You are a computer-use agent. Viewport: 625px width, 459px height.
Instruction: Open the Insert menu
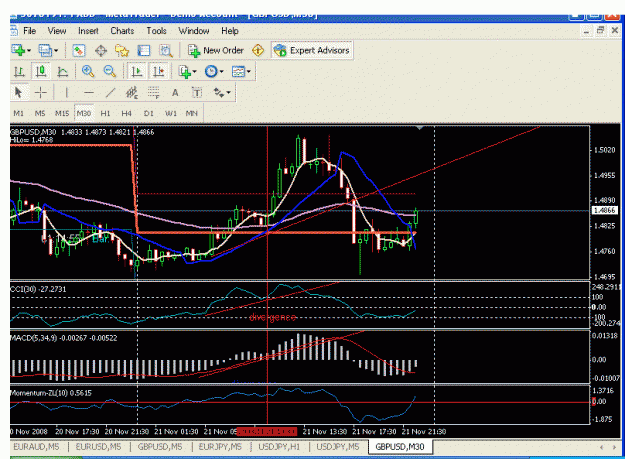[x=88, y=31]
